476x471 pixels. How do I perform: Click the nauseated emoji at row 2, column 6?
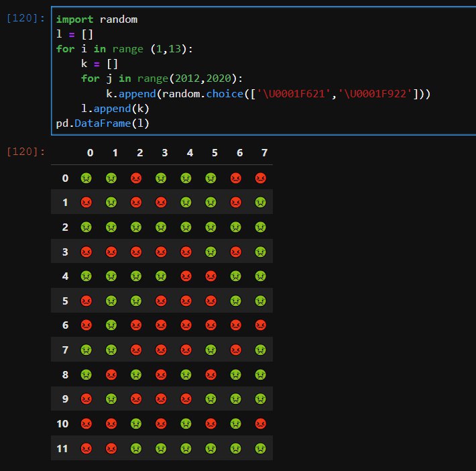coord(235,227)
